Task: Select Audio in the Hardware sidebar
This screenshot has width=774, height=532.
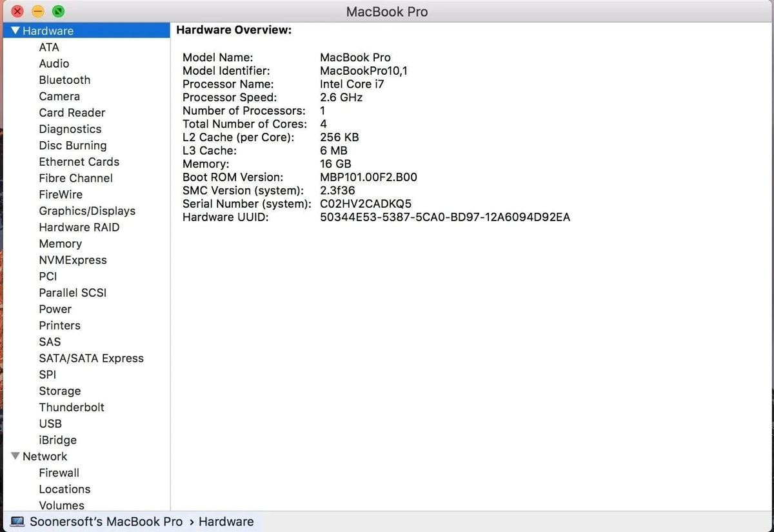Action: (x=54, y=63)
